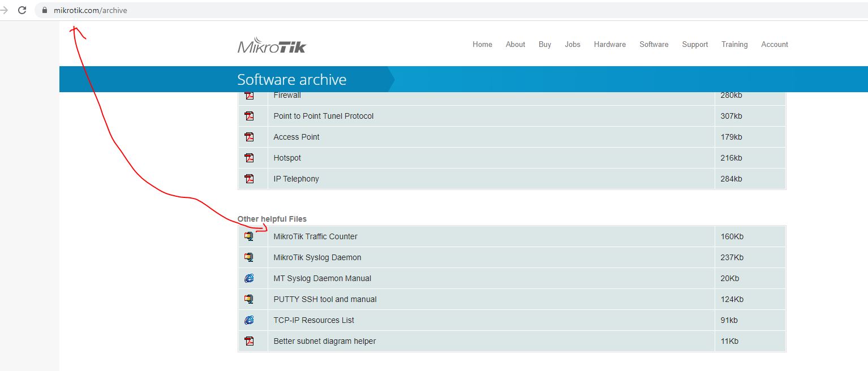This screenshot has height=371, width=868.
Task: Click the 307kb size cell
Action: coord(731,116)
